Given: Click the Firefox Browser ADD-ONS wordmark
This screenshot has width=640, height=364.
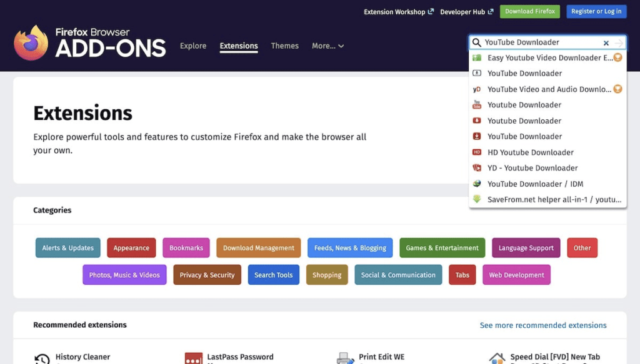Looking at the screenshot, I should (x=111, y=43).
